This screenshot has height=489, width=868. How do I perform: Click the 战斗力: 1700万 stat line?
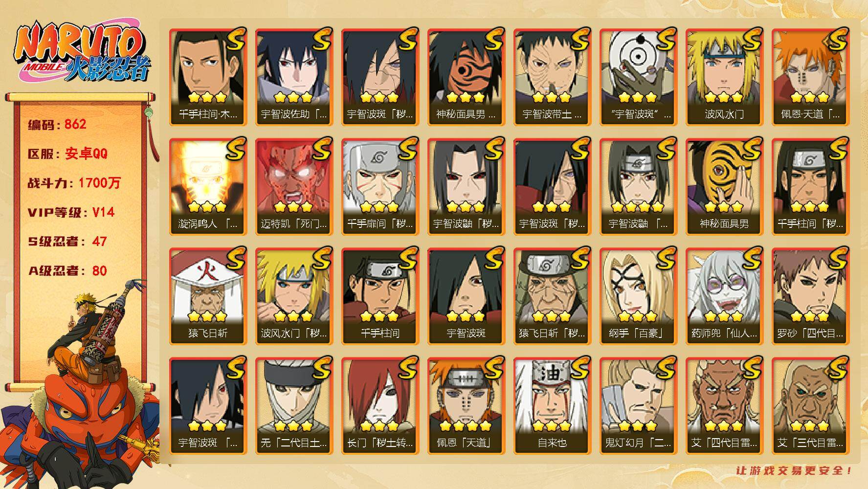click(74, 183)
